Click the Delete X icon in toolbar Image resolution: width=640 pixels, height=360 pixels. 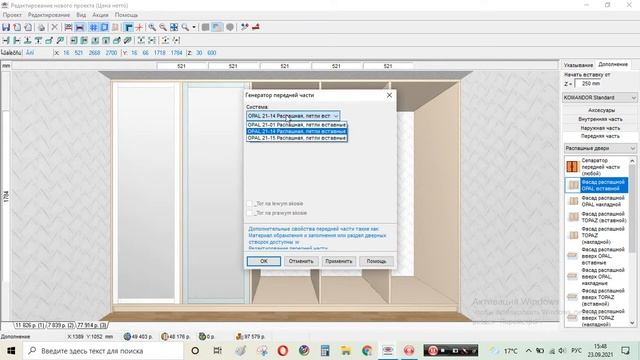(54, 27)
